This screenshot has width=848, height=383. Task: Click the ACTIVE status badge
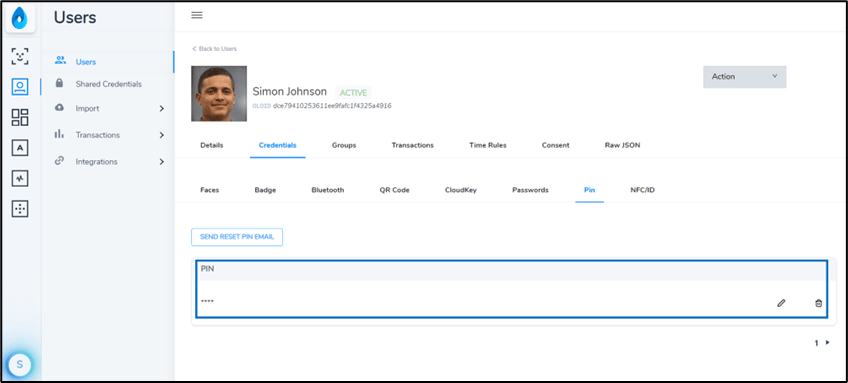click(353, 93)
